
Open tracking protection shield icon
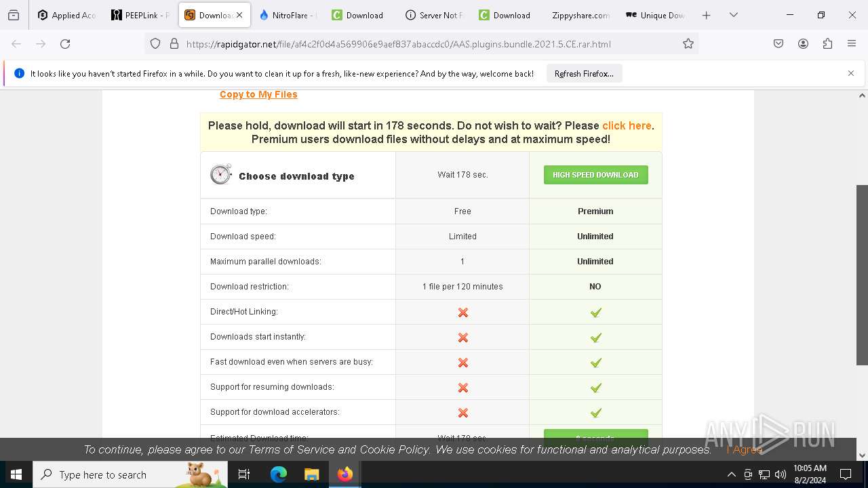click(155, 43)
